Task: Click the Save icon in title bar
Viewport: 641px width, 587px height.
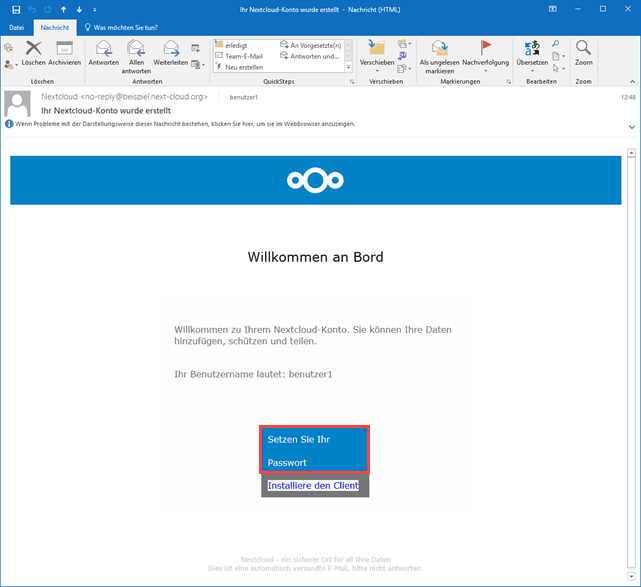Action: (16, 9)
